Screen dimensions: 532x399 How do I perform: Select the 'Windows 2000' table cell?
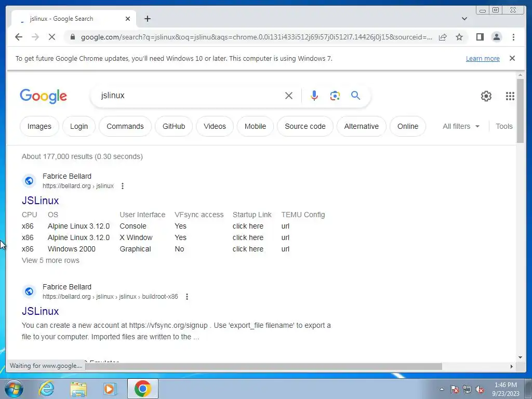point(71,249)
